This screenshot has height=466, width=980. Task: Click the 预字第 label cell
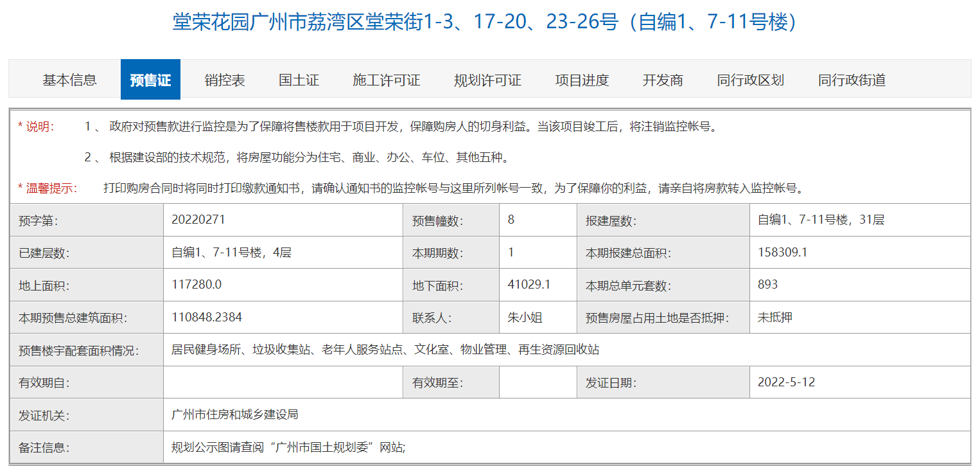tap(87, 220)
